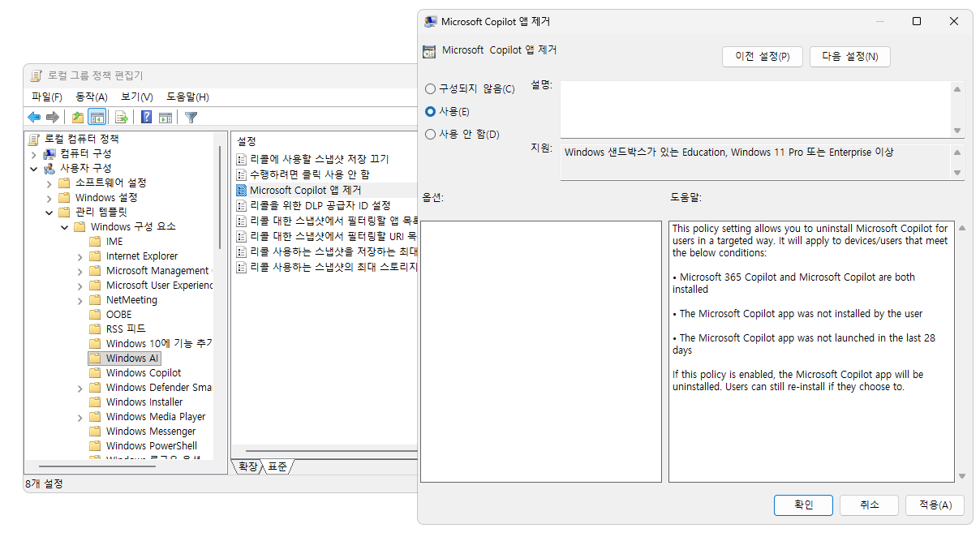Collapse the Windows 구성 요소 node
Screen dimensions: 980x537
click(x=64, y=227)
